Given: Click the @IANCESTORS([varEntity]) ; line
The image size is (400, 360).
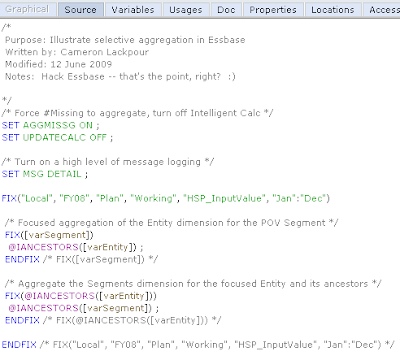Looking at the screenshot, I should [x=76, y=247].
